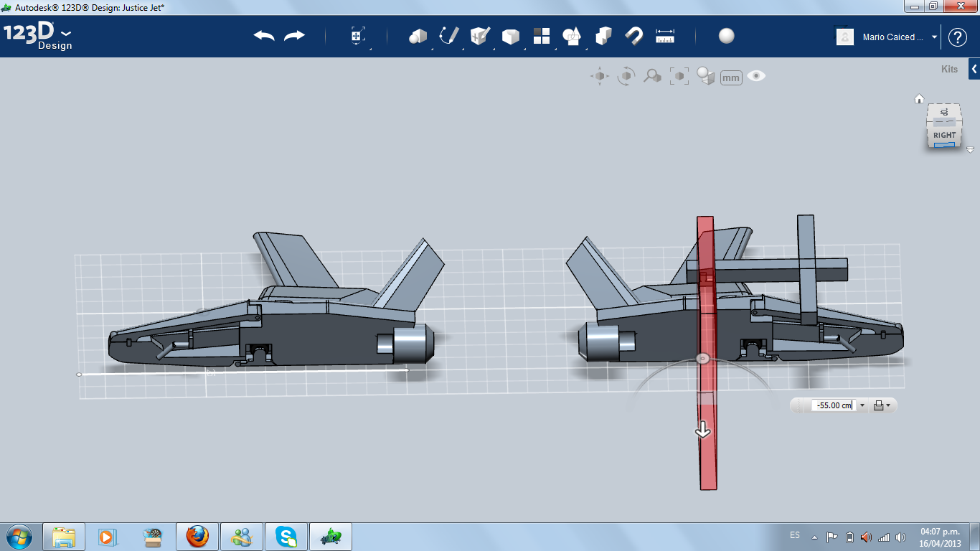The image size is (980, 551).
Task: Open the view cube dropdown arrow
Action: 970,150
